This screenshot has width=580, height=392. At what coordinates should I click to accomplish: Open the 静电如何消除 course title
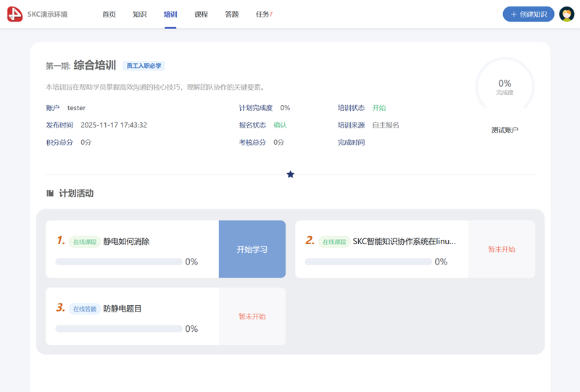point(126,242)
